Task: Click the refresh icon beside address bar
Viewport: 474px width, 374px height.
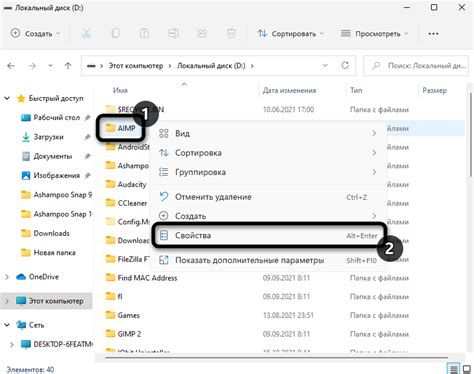Action: click(x=345, y=65)
